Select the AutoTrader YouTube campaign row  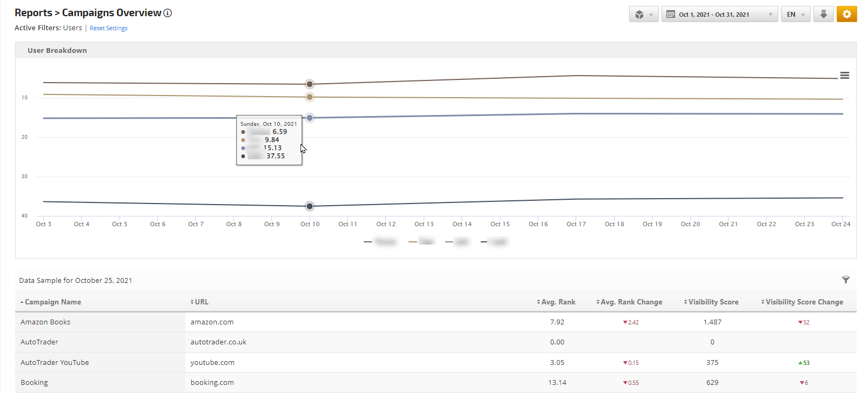click(x=55, y=363)
